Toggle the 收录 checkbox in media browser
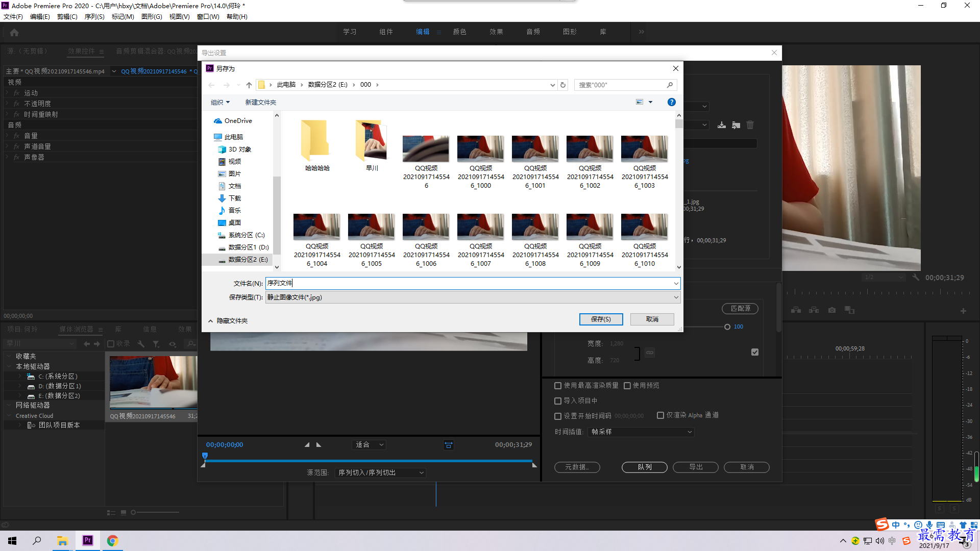Screen dimensions: 980x551 click(x=111, y=344)
